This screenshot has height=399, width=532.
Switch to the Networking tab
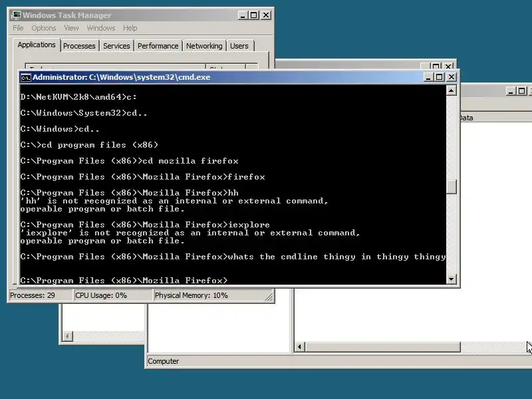pos(204,46)
